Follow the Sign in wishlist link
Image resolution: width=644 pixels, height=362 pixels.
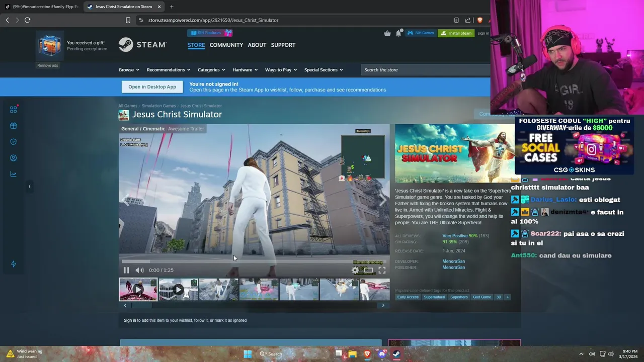(130, 320)
